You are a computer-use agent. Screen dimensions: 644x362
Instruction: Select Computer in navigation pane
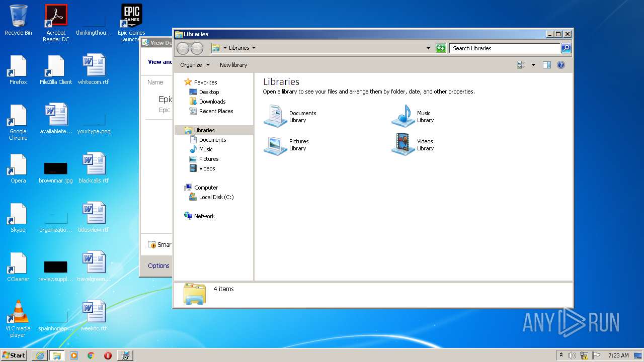coord(206,188)
